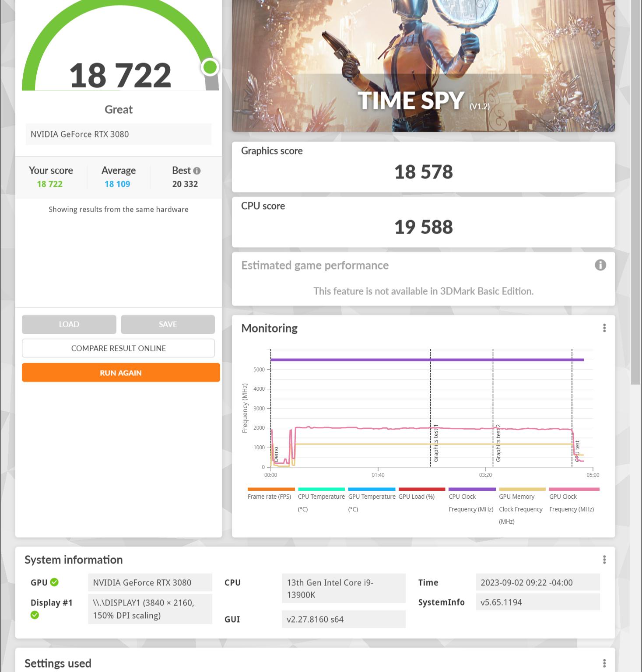Open the Monitoring three-dot options menu

(605, 327)
